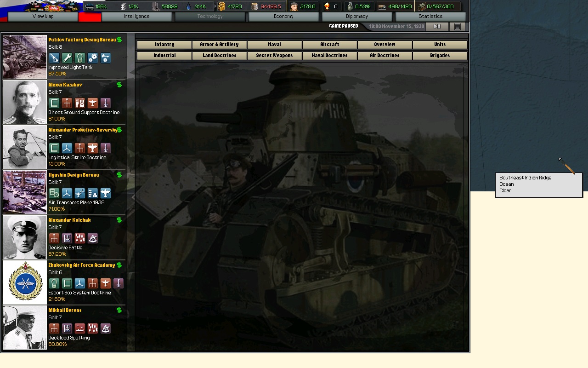Open the Secret Weapons research category
The image size is (588, 368).
[x=274, y=55]
